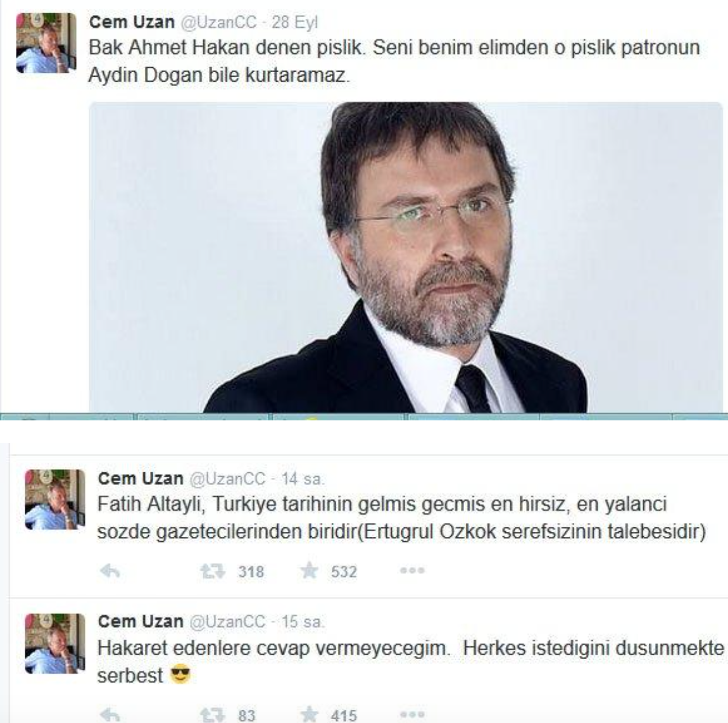Reply to the Fatih Altayli tweet

tap(110, 570)
